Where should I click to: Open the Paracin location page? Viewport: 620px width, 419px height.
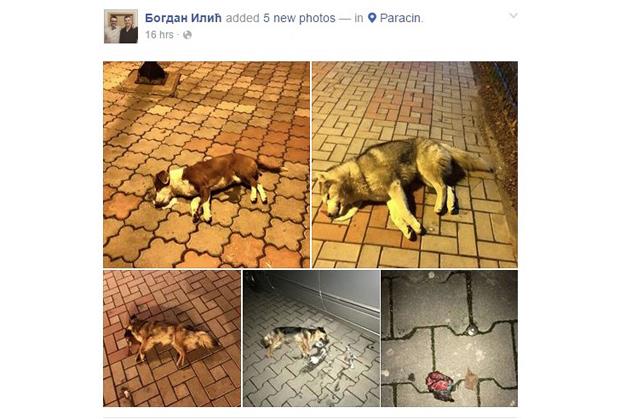click(x=400, y=18)
